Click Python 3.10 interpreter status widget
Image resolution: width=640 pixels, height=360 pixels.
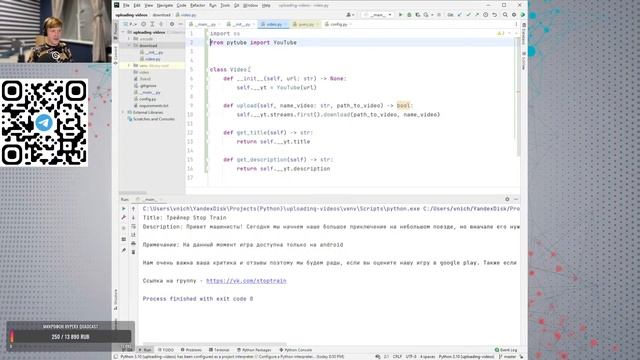(x=466, y=357)
